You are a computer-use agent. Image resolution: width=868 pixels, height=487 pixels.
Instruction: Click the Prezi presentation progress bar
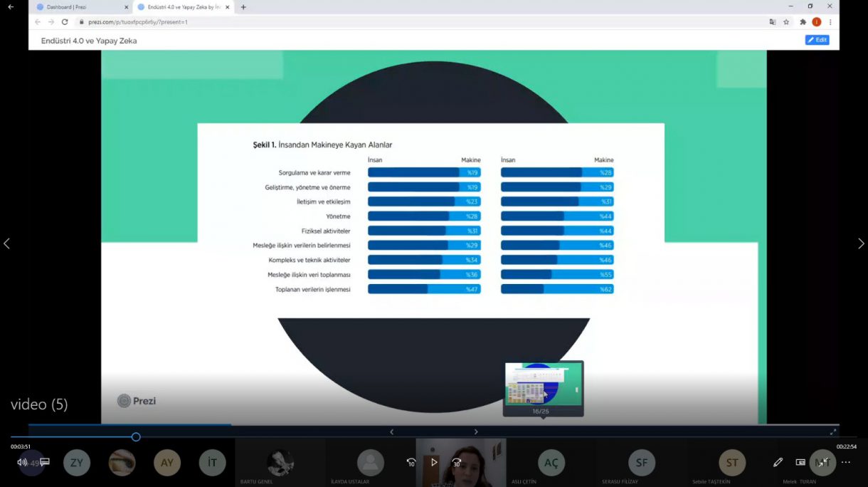pyautogui.click(x=434, y=425)
